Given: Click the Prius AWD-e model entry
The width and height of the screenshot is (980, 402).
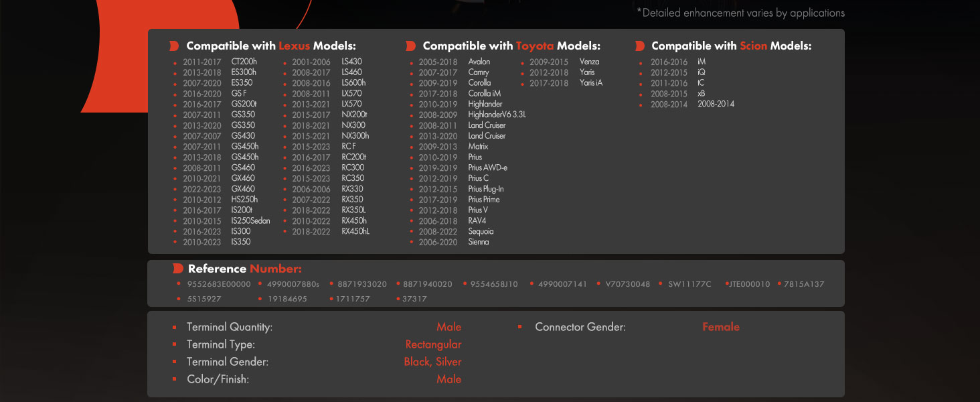Looking at the screenshot, I should click(x=488, y=167).
